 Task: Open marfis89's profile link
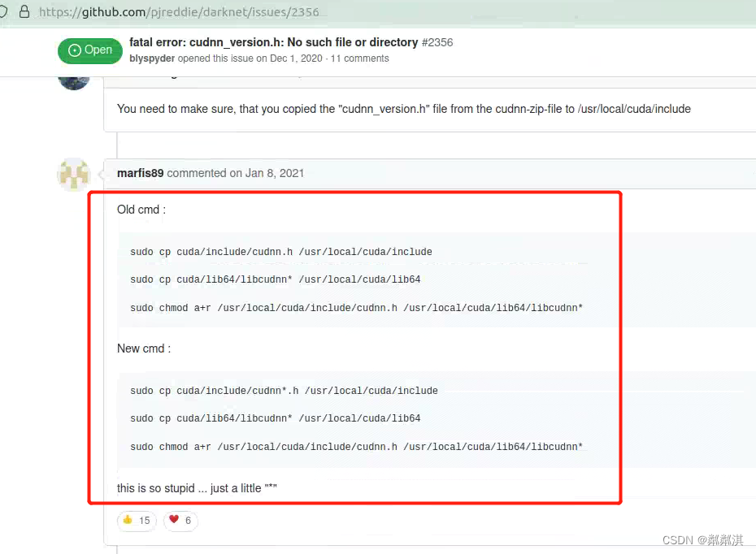[x=140, y=173]
